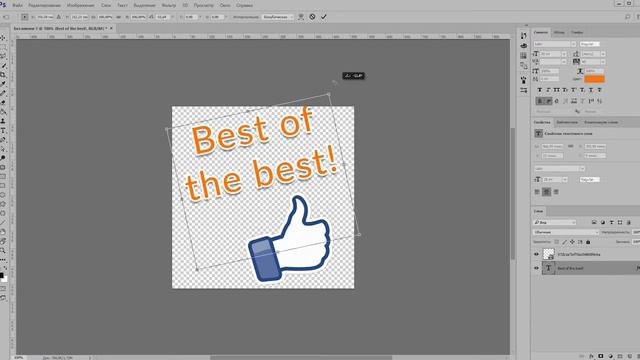Select the Move tool
640x360 pixels.
(3, 38)
